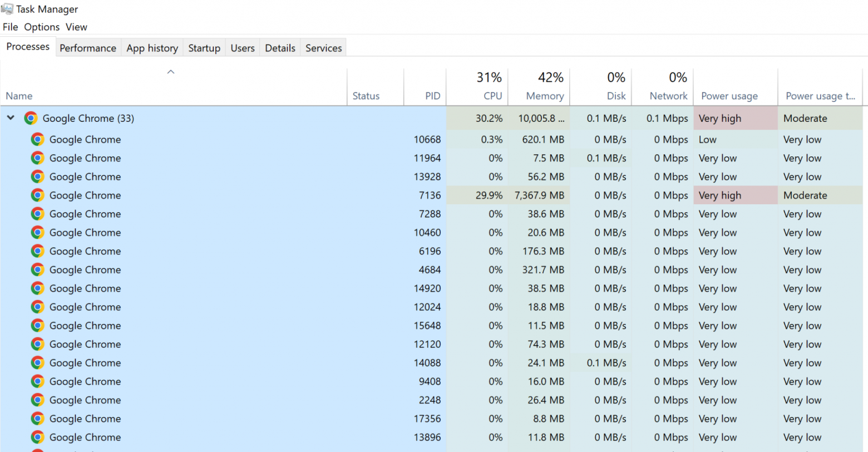
Task: Click Chrome icon in PID 6196 row
Action: 37,251
